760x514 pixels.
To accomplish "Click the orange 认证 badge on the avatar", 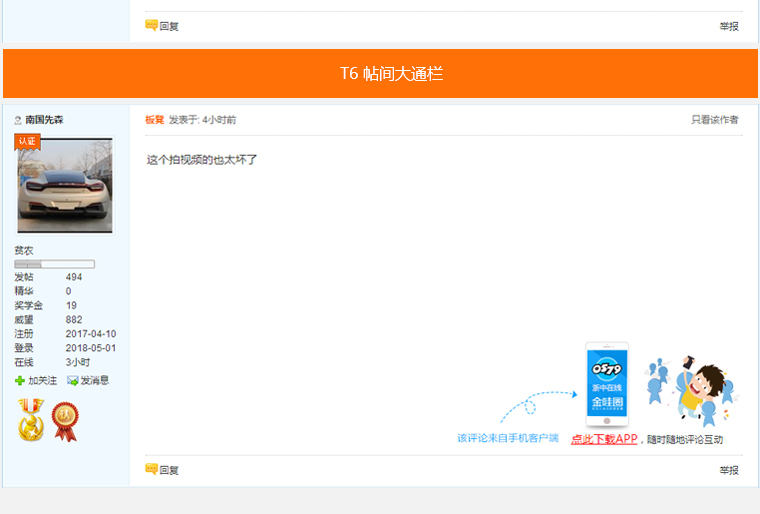I will pyautogui.click(x=27, y=142).
